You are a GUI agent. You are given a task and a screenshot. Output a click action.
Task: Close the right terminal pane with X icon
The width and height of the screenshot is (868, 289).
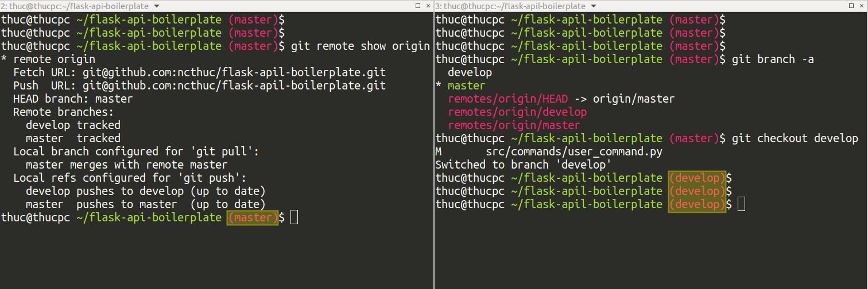click(x=862, y=6)
